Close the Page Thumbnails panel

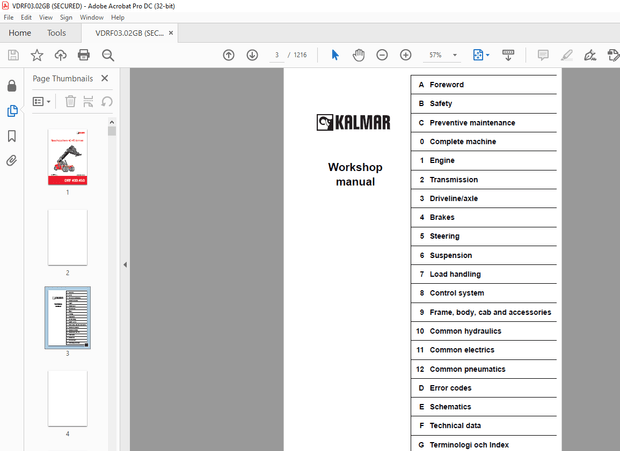106,78
